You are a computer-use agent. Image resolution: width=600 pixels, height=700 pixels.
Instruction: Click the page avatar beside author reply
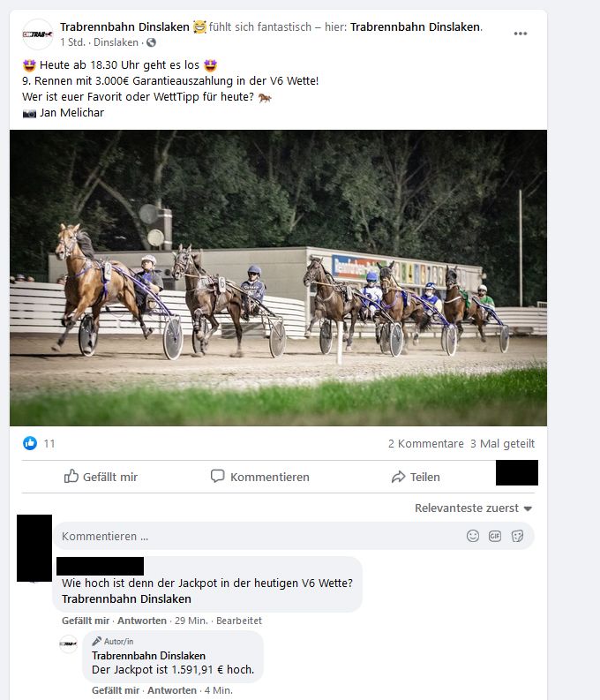(x=68, y=644)
